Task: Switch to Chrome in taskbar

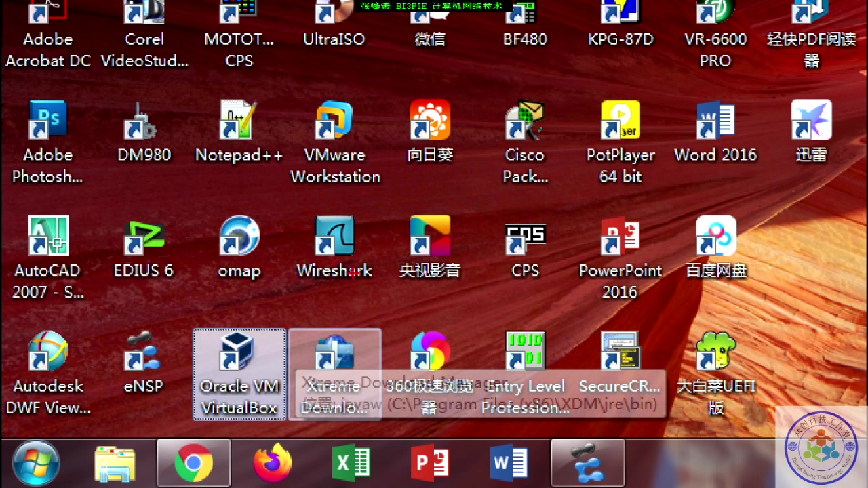Action: 193,463
